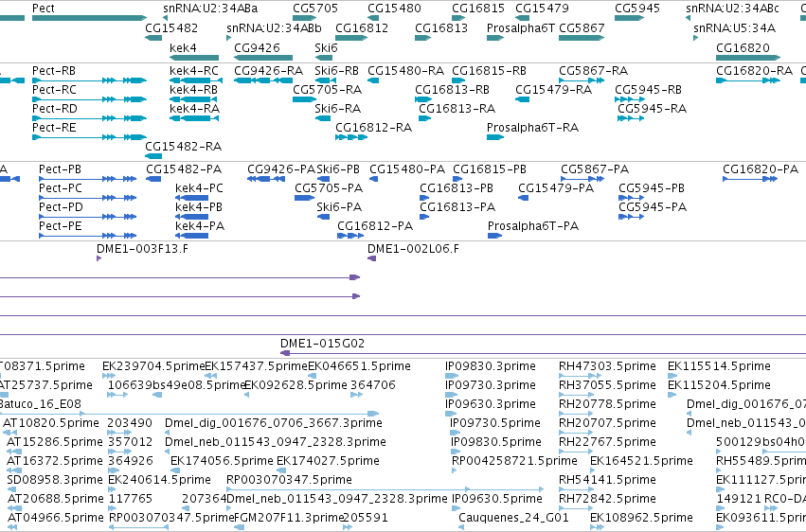Screen dimensions: 806x532
Task: Click the CG16813-RB transcript label
Action: (x=453, y=89)
